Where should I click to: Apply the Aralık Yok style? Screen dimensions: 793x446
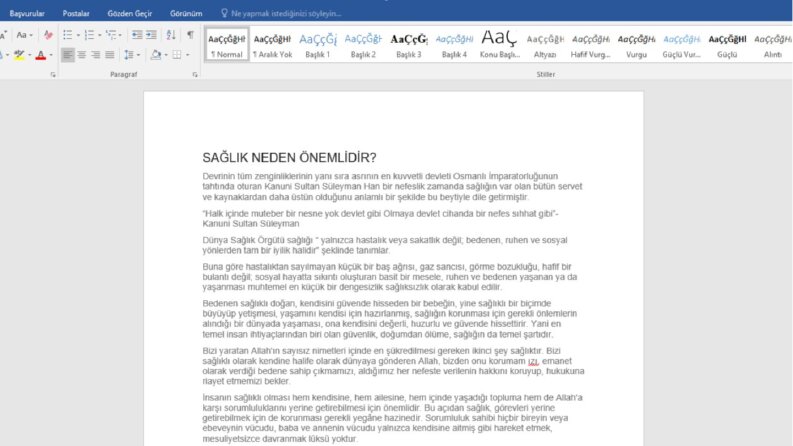(272, 44)
